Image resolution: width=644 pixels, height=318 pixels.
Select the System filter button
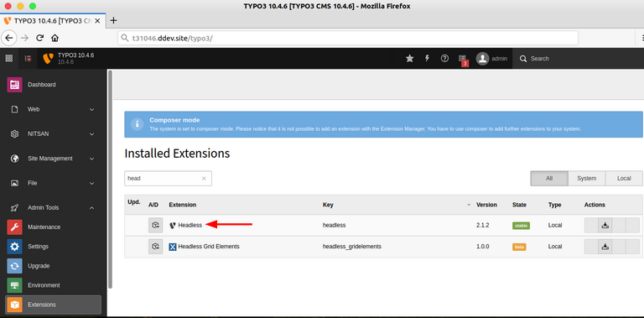click(586, 179)
